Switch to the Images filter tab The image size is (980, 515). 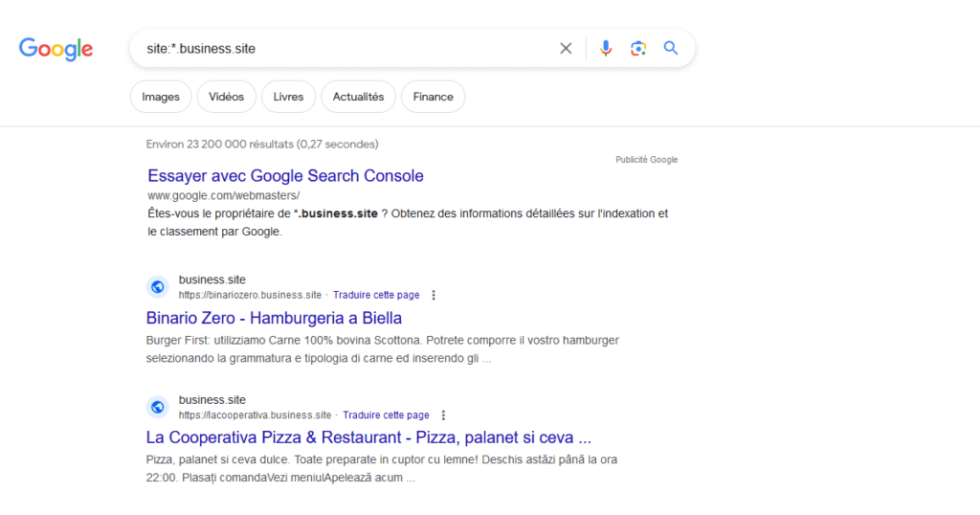coord(161,97)
